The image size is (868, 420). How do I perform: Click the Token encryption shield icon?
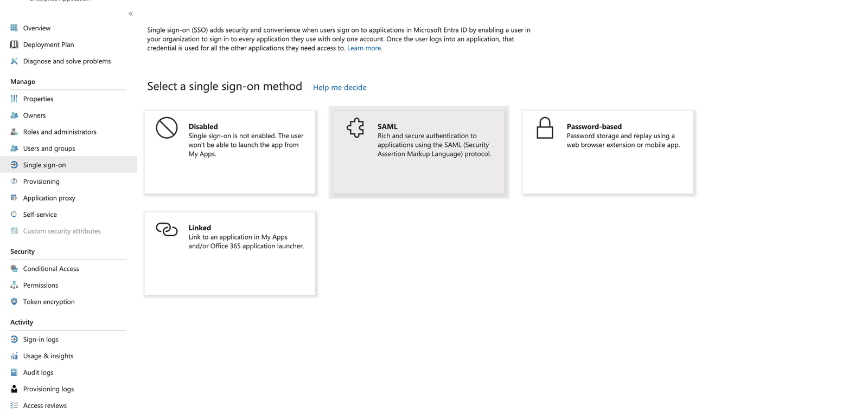14,301
